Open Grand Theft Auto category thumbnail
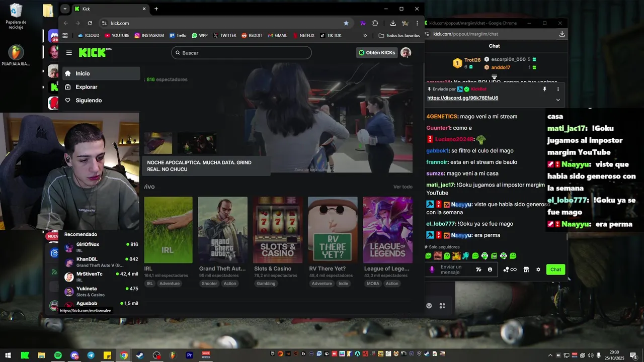This screenshot has height=362, width=644. click(222, 230)
